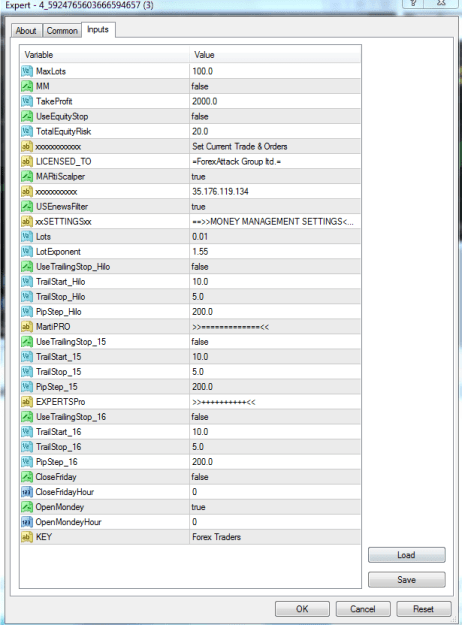Viewport: 462px width, 625px height.
Task: Confirm with the OK button
Action: pos(302,609)
